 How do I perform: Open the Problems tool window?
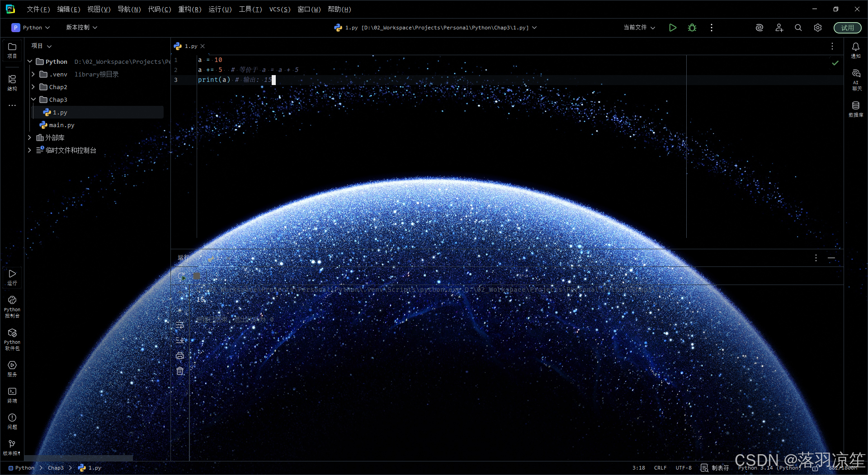click(12, 421)
